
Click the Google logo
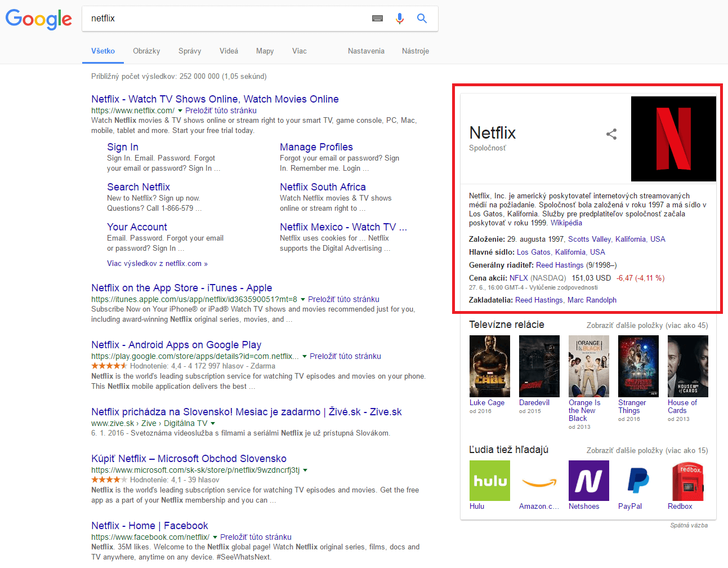tap(38, 19)
